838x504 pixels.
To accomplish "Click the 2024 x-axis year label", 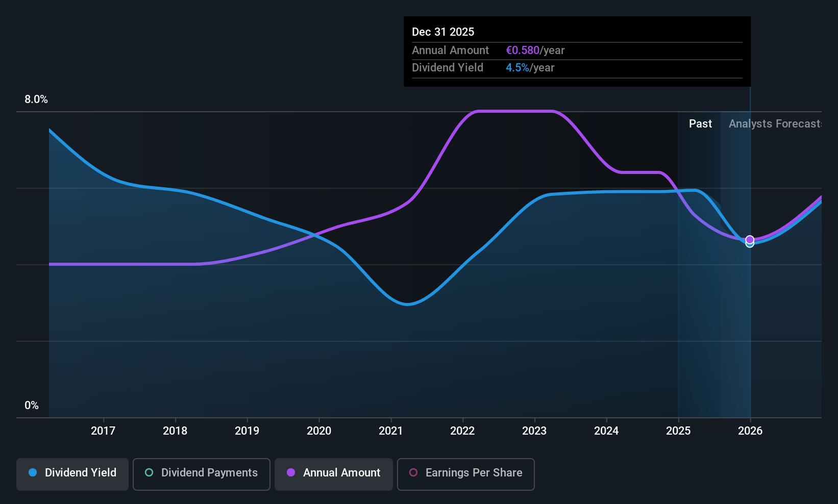I will click(606, 431).
